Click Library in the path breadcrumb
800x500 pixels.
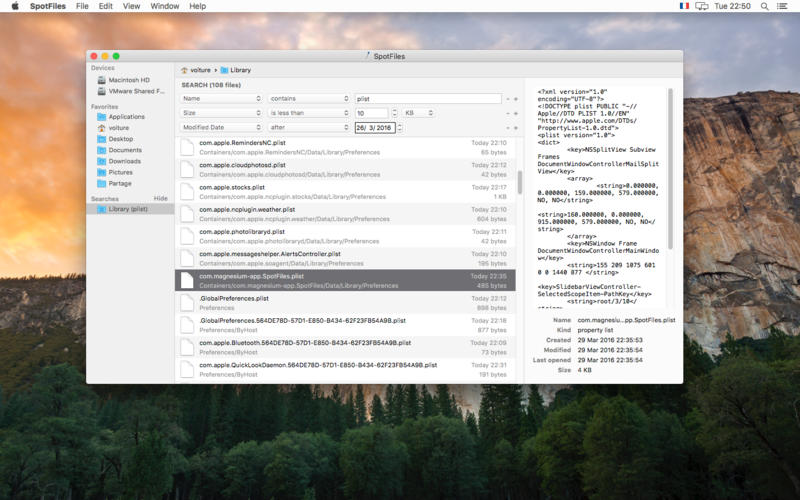236,70
